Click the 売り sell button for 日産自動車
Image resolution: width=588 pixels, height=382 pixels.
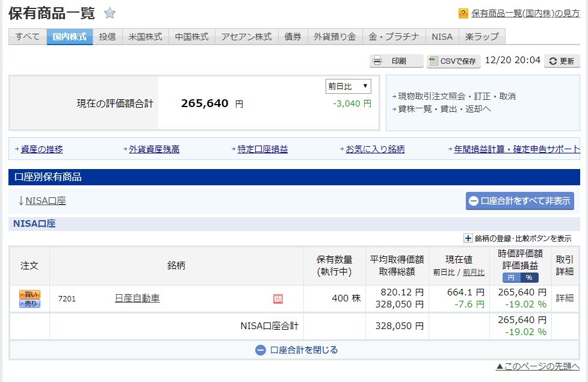coord(29,304)
